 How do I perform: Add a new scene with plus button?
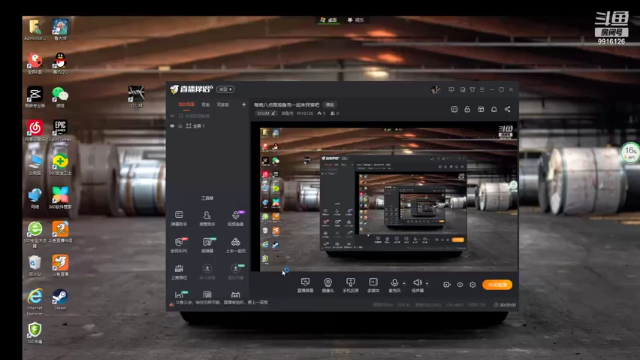pyautogui.click(x=244, y=104)
